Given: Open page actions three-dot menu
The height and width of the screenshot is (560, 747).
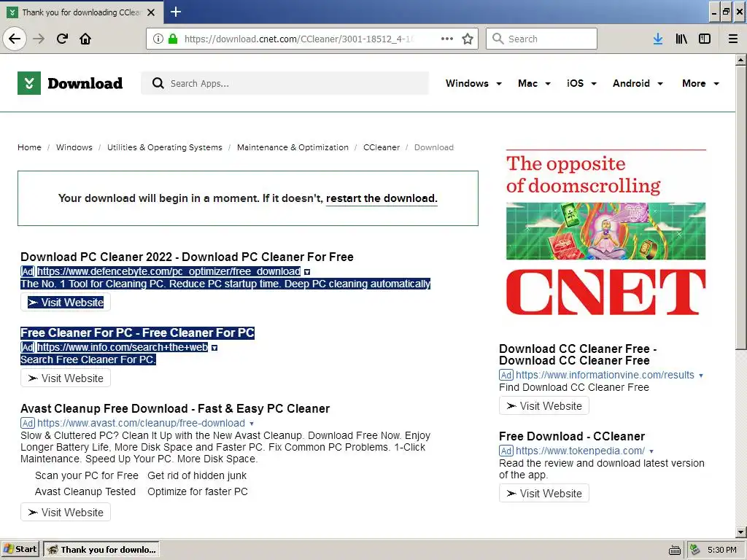Looking at the screenshot, I should click(x=447, y=39).
